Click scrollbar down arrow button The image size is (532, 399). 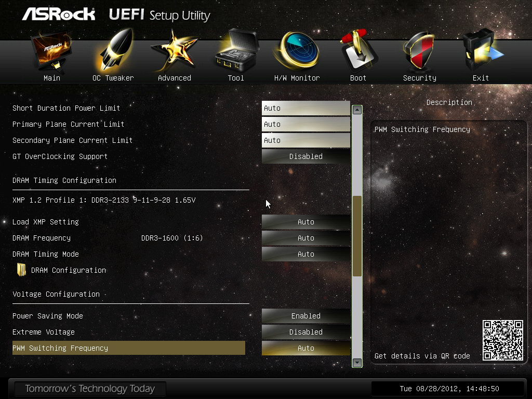coord(357,362)
